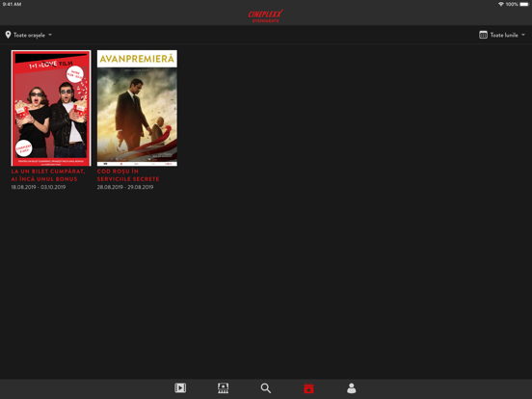
Task: Open the user profile icon
Action: point(352,388)
